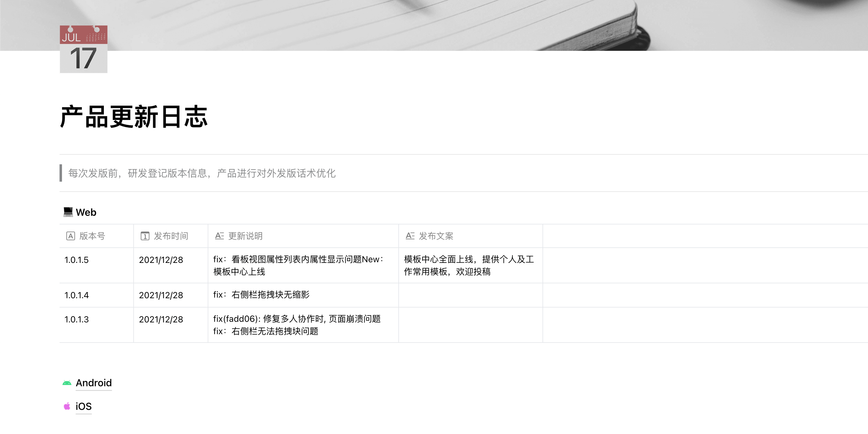The width and height of the screenshot is (868, 434).
Task: Click the A property icon in 版本号 header
Action: tap(70, 236)
